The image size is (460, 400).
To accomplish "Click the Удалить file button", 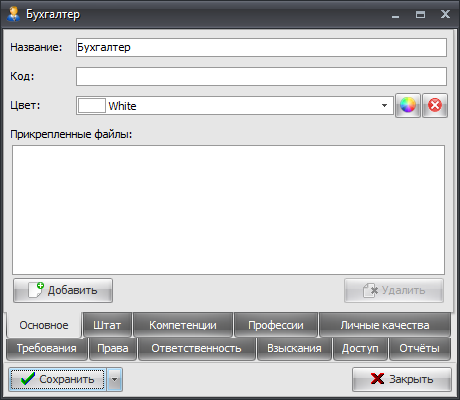I will pos(394,290).
